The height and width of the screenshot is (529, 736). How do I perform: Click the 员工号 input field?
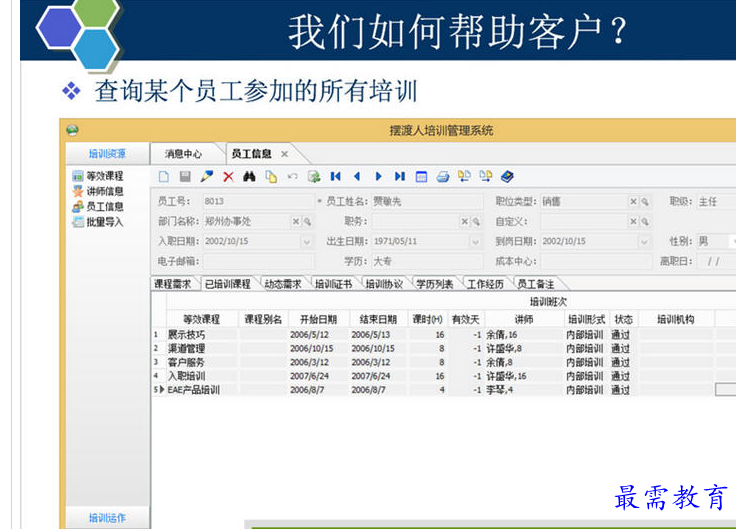(258, 201)
